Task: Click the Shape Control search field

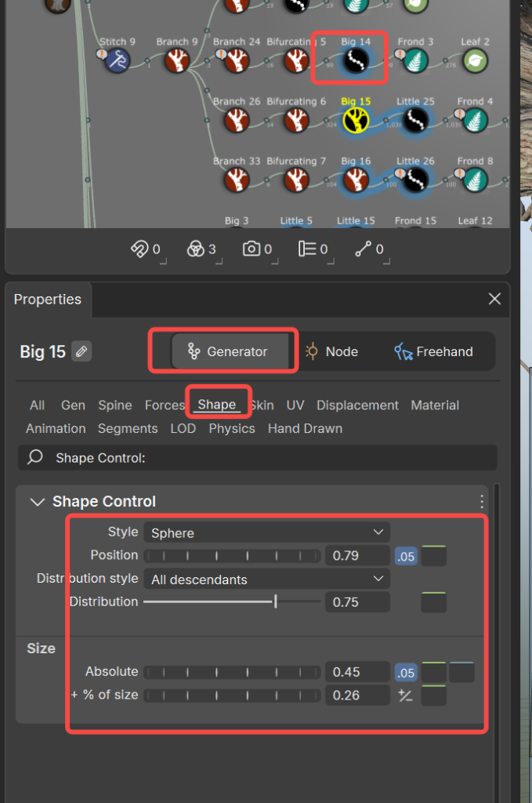Action: tap(258, 457)
